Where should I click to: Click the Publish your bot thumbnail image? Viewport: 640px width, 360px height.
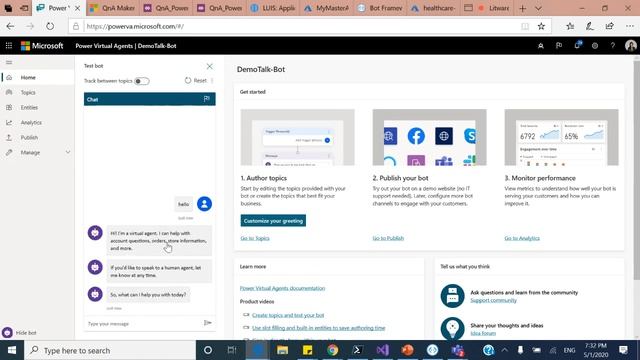tap(429, 137)
